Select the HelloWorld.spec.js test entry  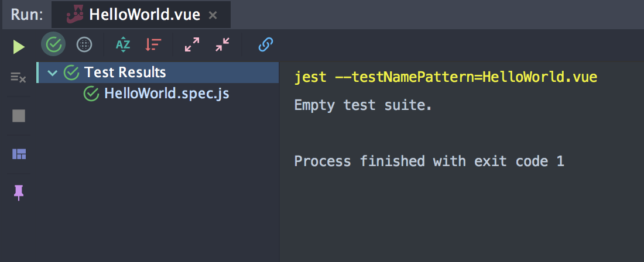(166, 93)
